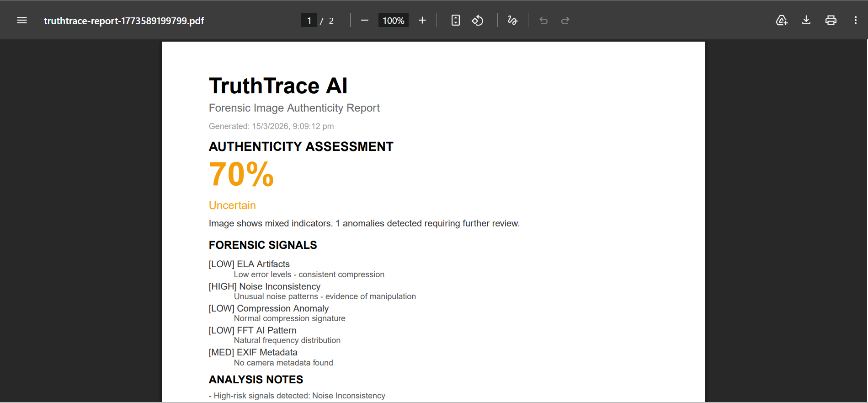868x403 pixels.
Task: Click 'No camera metadata found' text
Action: point(283,363)
